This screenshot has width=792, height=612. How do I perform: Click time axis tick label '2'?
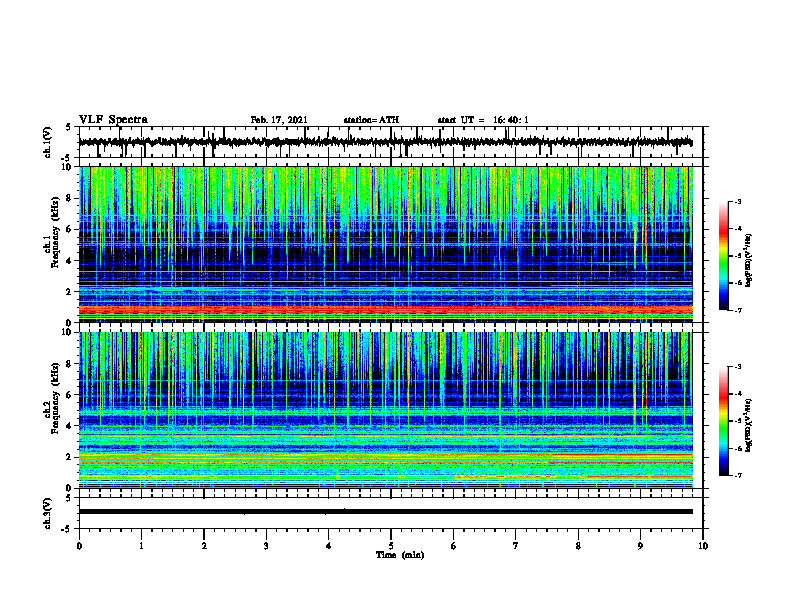tap(204, 546)
